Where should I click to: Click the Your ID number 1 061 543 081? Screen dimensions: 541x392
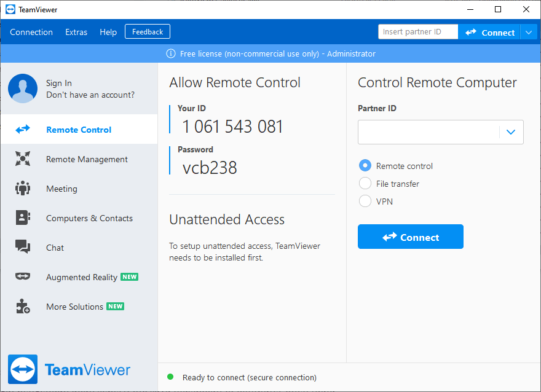(x=232, y=126)
